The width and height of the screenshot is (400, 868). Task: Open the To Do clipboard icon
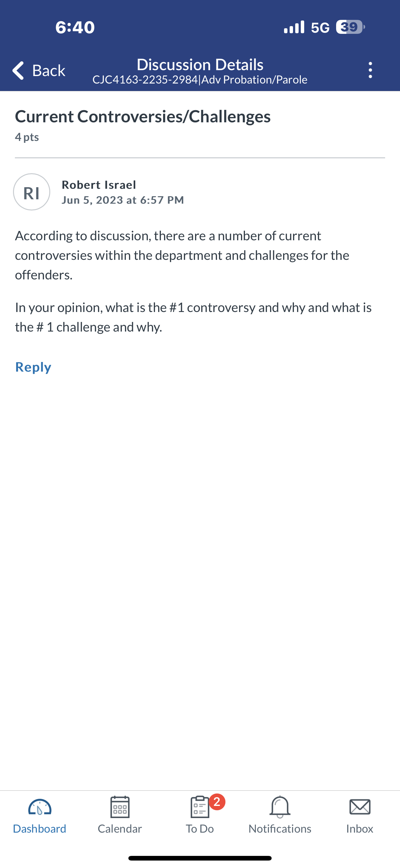point(200,807)
